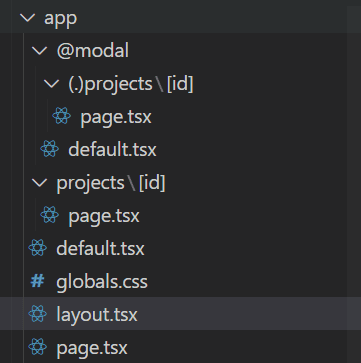Click React icon of layout.tsx
This screenshot has height=363, width=361.
click(x=38, y=314)
